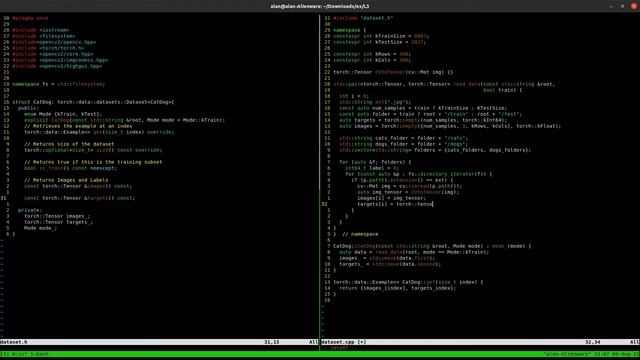Click the 'cats_folder = folder + "/cats"' line
640x360 pixels.
[x=404, y=138]
